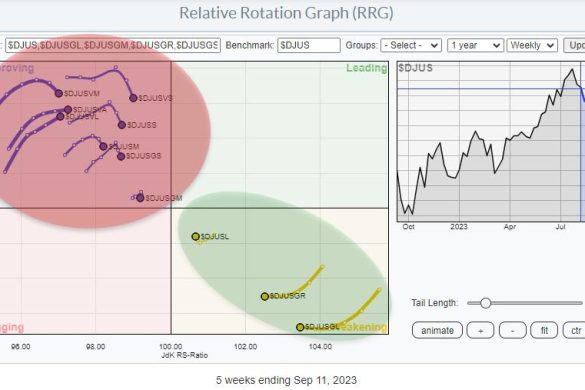This screenshot has height=390, width=585.
Task: Open the Groups Select dropdown
Action: [411, 45]
